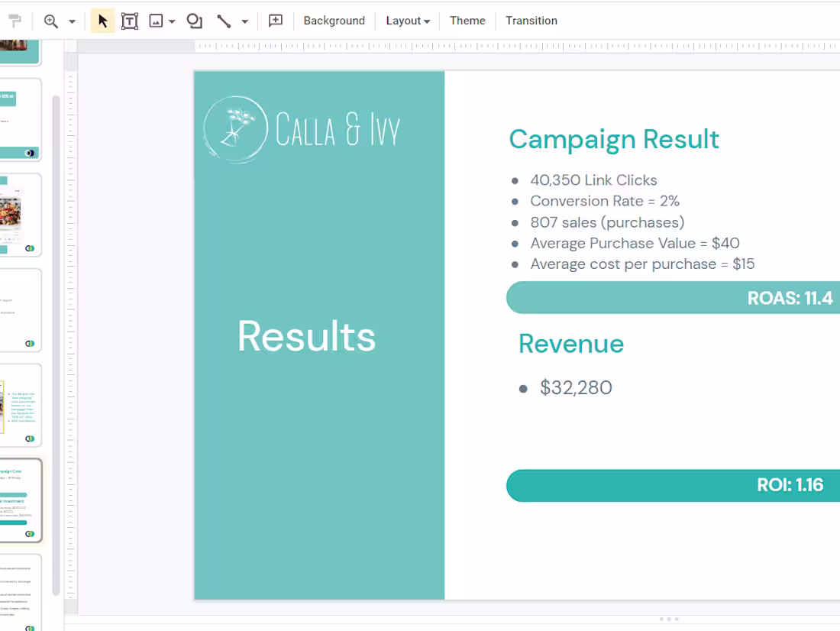
Task: Select the paint format tool
Action: tap(15, 21)
